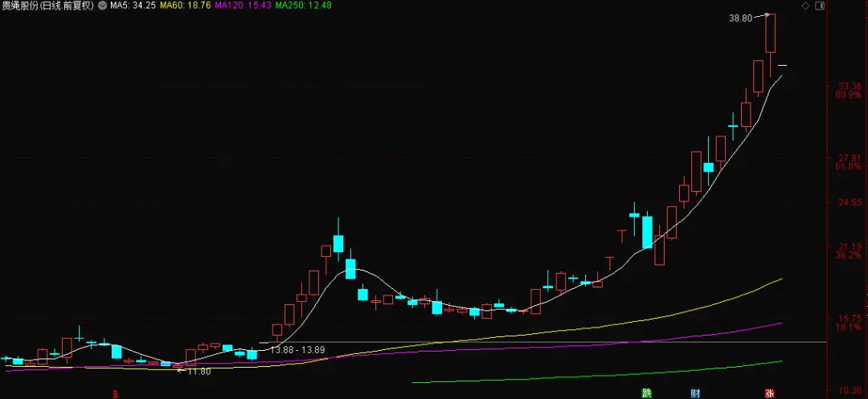Expand the indicator dropdown beside the stock title
Image resolution: width=868 pixels, height=399 pixels.
click(x=101, y=6)
